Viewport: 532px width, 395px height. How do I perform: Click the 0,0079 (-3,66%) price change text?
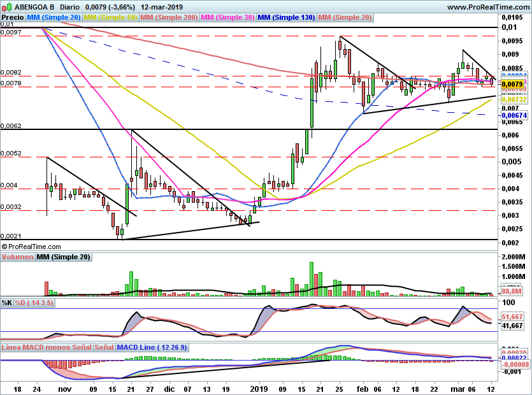tap(110, 7)
